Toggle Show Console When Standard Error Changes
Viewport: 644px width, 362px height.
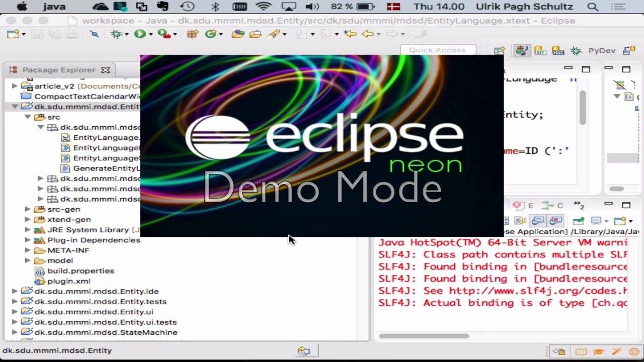[x=555, y=221]
